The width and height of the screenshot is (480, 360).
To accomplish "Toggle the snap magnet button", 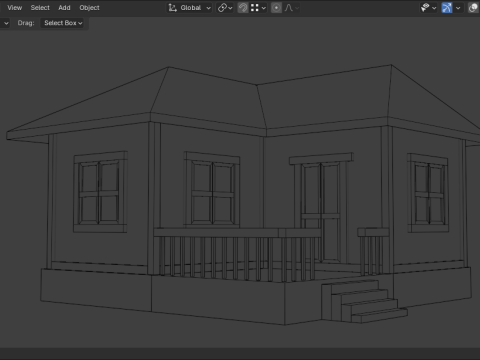I will coord(243,8).
